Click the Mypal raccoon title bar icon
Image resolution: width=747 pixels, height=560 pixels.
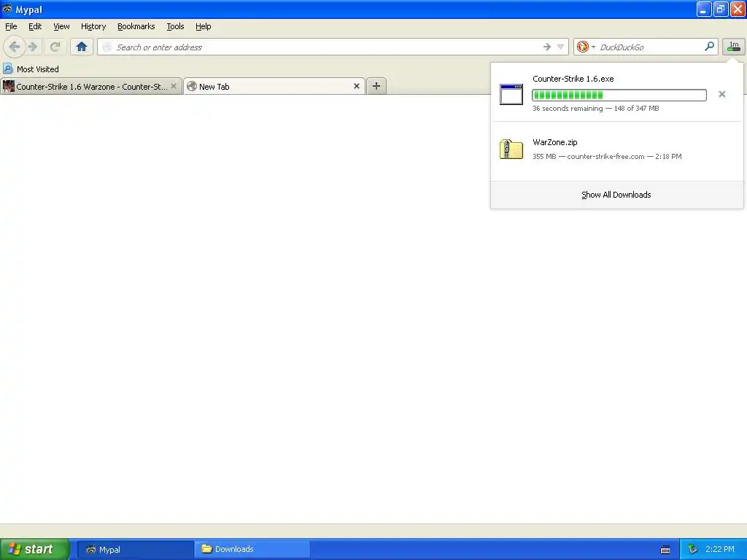(7, 9)
